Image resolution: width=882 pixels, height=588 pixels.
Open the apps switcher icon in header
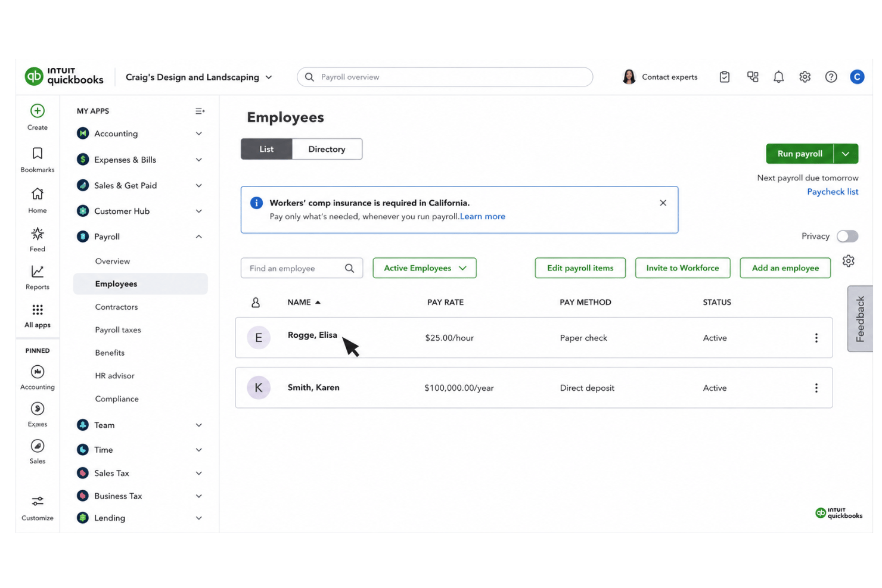[x=753, y=77]
